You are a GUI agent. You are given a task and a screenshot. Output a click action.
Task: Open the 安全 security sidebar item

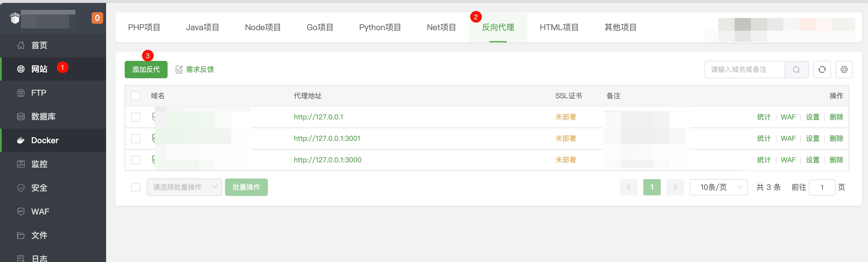[53, 188]
